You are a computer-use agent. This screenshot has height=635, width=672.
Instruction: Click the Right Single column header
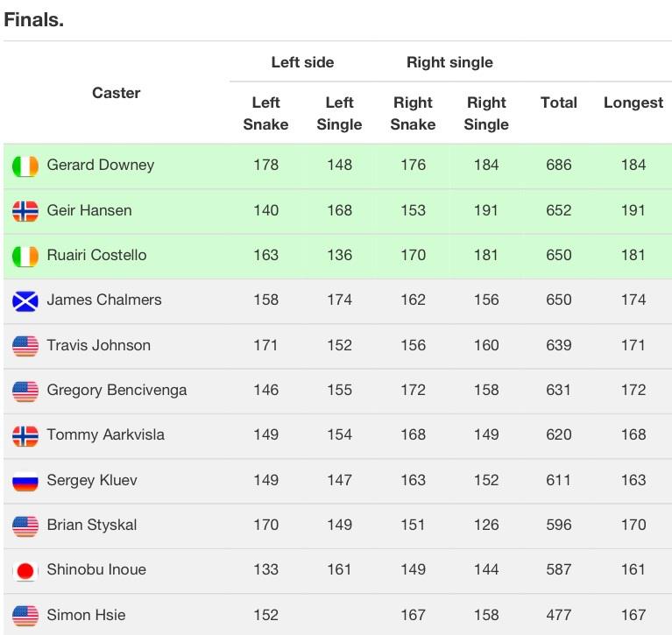tap(486, 114)
